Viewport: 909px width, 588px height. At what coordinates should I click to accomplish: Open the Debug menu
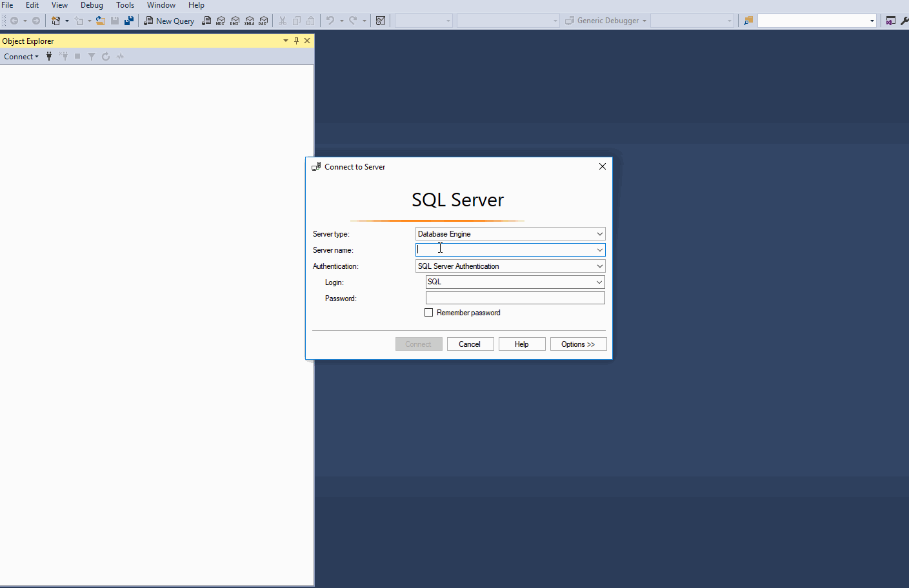[92, 5]
